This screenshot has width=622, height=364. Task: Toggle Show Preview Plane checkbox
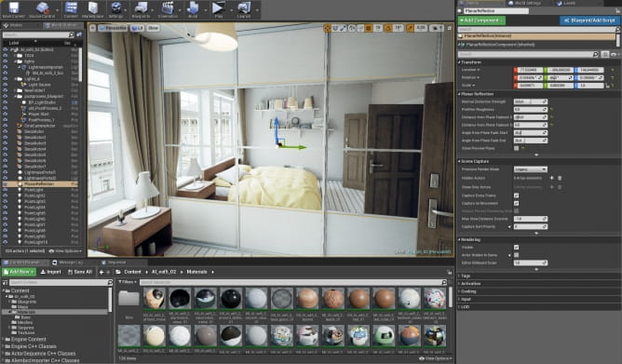[x=516, y=148]
